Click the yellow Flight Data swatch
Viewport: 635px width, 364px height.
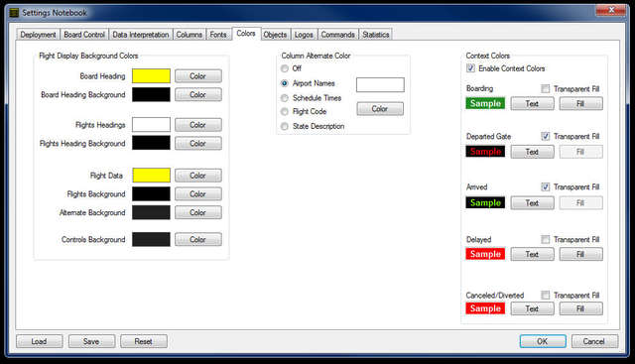pyautogui.click(x=151, y=176)
